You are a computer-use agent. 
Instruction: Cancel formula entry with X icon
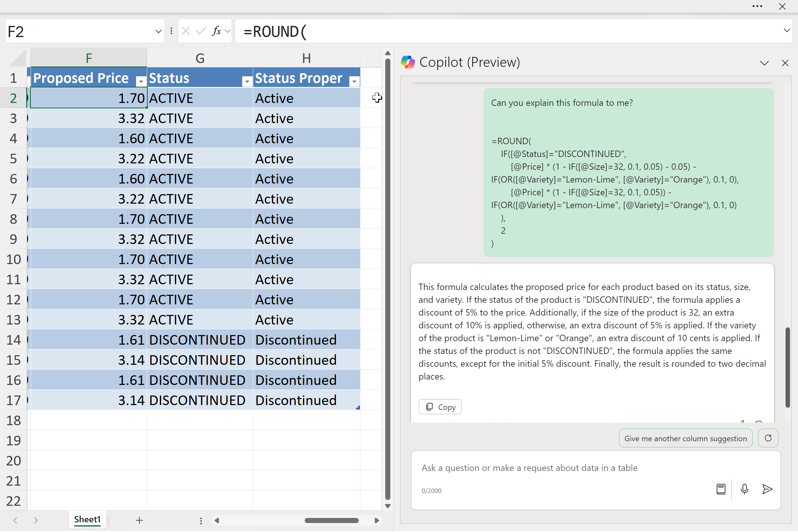(x=185, y=31)
